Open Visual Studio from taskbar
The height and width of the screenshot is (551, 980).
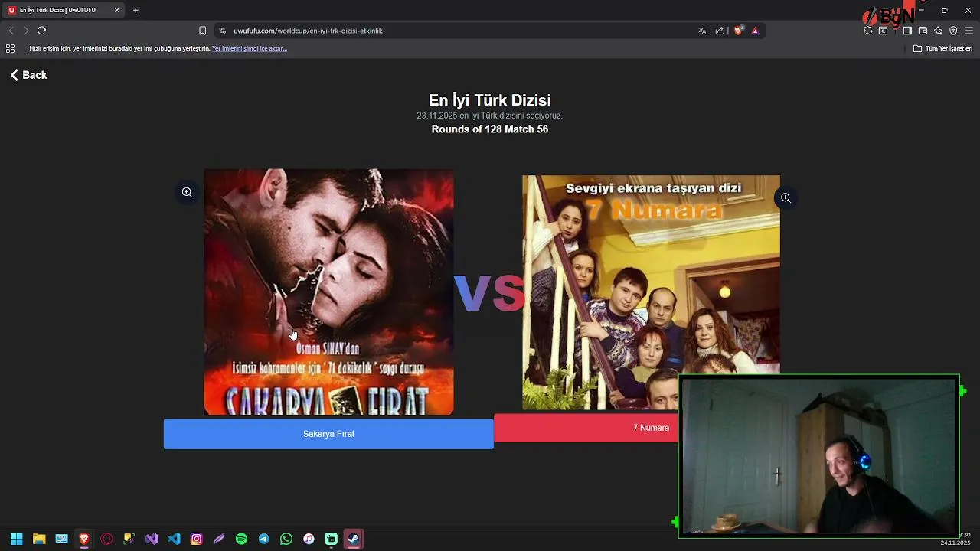pyautogui.click(x=152, y=539)
